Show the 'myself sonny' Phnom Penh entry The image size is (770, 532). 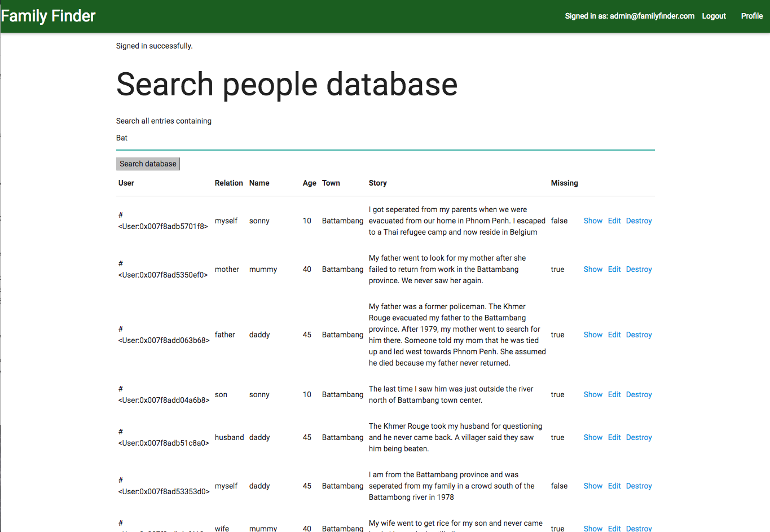(593, 221)
